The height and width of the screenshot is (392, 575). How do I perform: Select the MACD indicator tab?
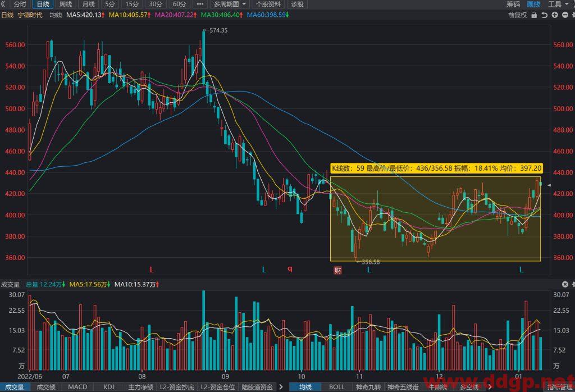77,387
